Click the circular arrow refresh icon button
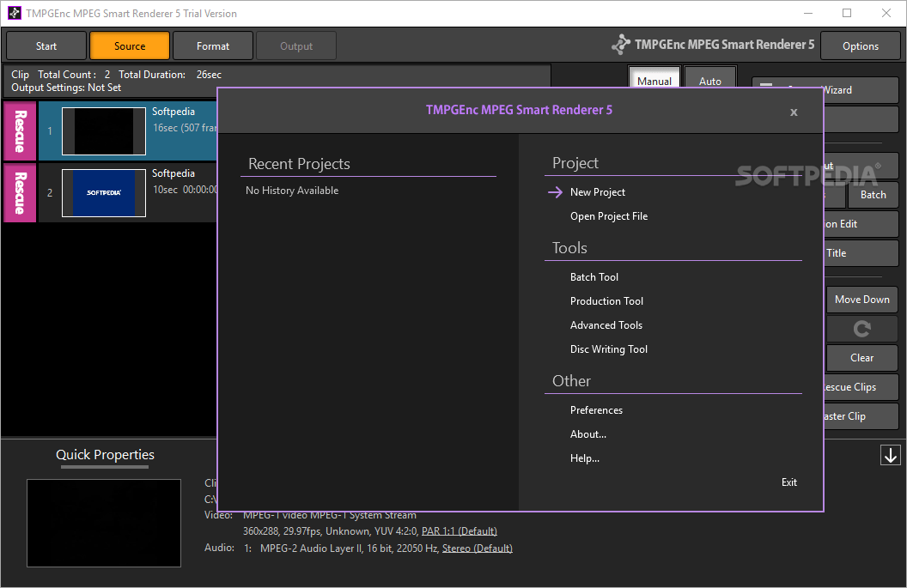The image size is (907, 588). [861, 329]
